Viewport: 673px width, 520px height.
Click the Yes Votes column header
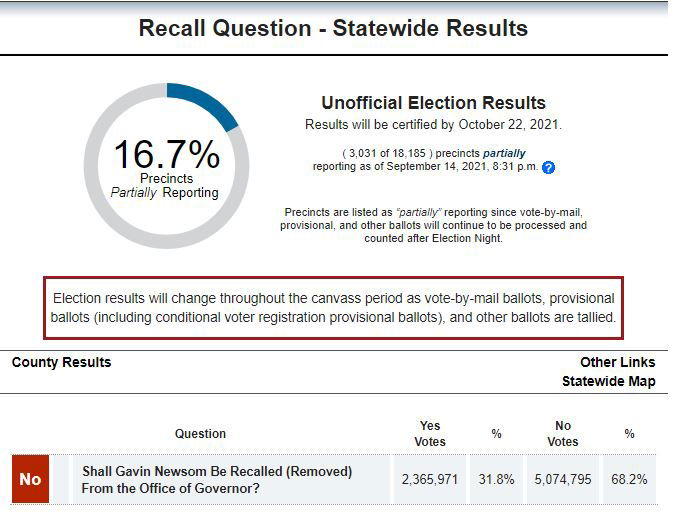pyautogui.click(x=429, y=434)
